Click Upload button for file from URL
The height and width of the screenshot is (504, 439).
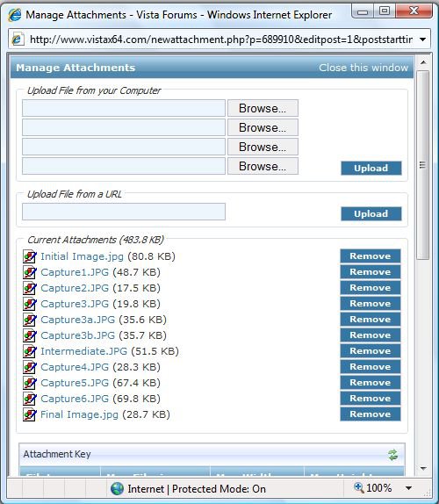(371, 213)
